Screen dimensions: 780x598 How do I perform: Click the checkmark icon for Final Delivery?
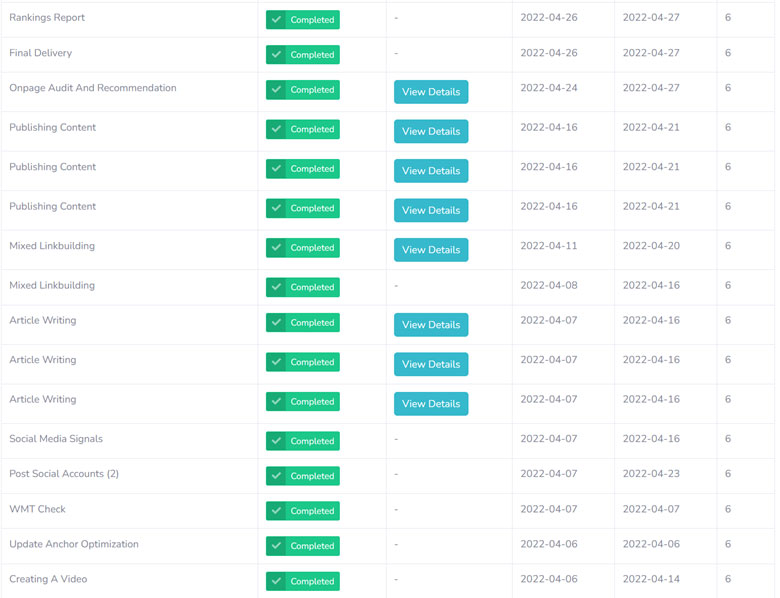tap(275, 55)
